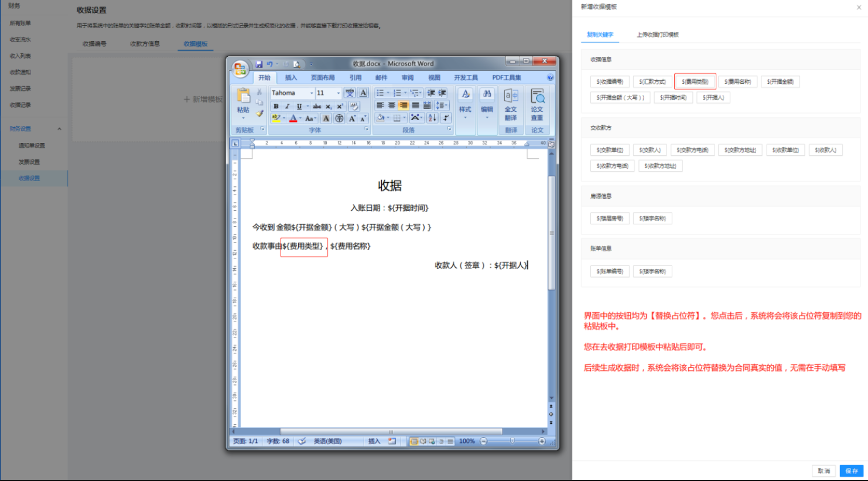Open the font size 11 dropdown
The width and height of the screenshot is (868, 481).
pos(338,93)
